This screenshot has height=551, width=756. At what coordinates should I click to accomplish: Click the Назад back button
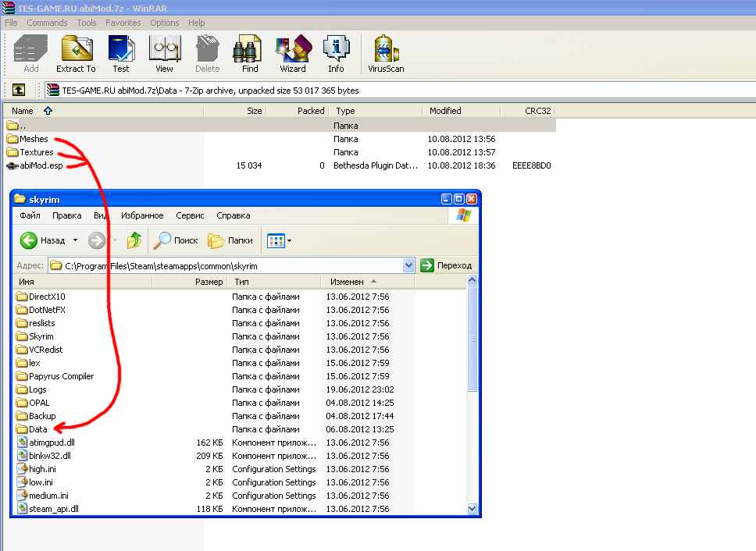[42, 240]
